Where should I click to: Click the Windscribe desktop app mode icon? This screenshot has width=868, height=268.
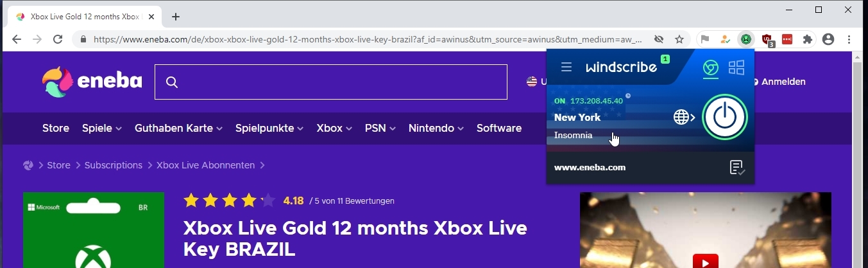736,67
